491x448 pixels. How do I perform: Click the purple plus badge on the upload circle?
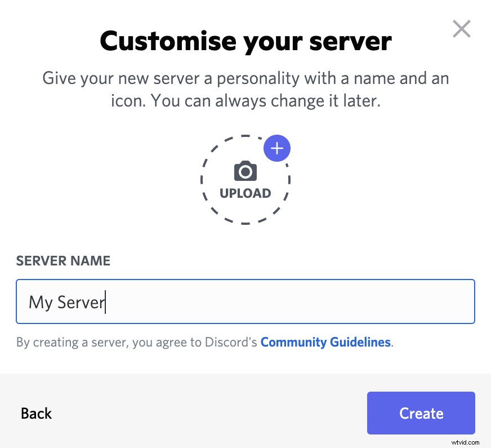pyautogui.click(x=276, y=148)
